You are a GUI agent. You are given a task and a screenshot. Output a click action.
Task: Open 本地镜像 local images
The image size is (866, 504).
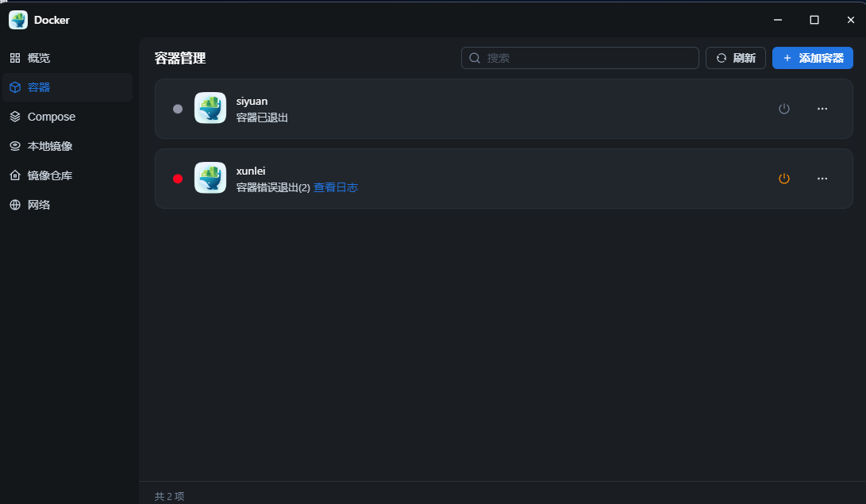(x=67, y=146)
